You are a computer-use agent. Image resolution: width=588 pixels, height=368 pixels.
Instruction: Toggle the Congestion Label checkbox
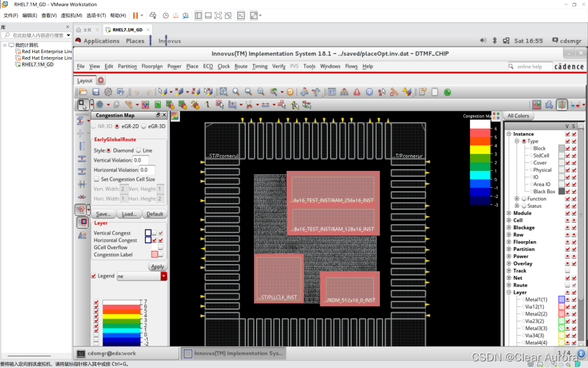(x=161, y=254)
